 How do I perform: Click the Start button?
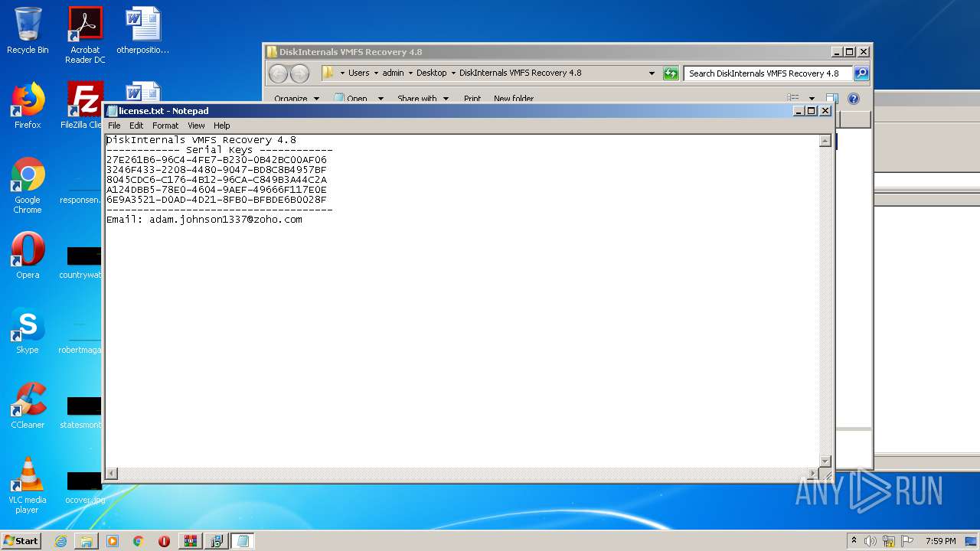coord(21,541)
